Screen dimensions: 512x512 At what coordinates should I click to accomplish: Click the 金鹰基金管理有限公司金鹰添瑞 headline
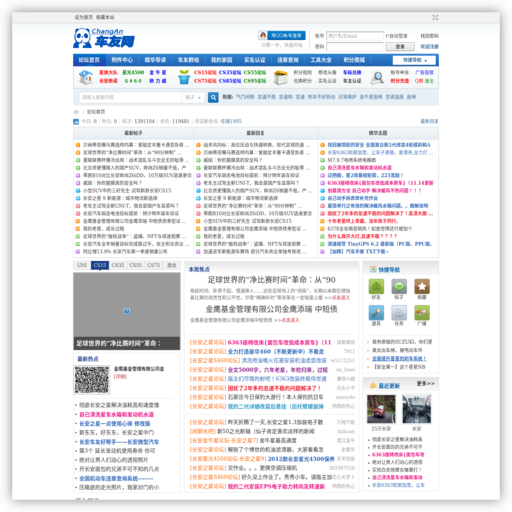pos(271,309)
